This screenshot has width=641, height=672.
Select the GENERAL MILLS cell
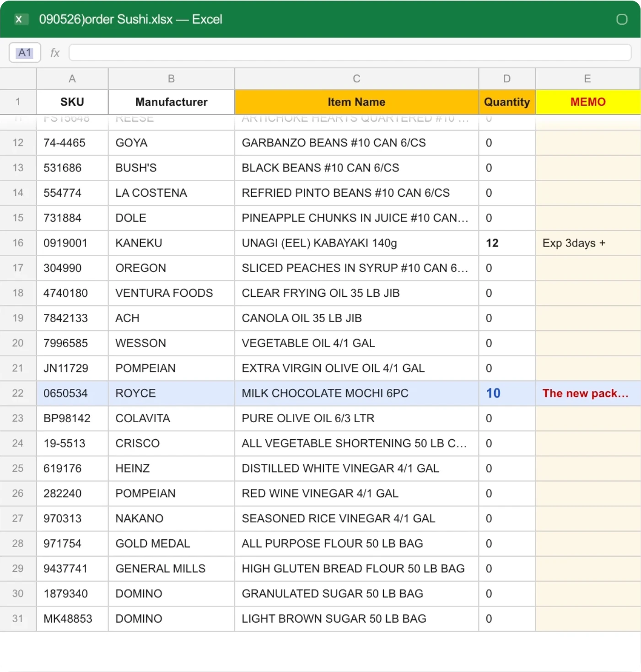click(172, 569)
